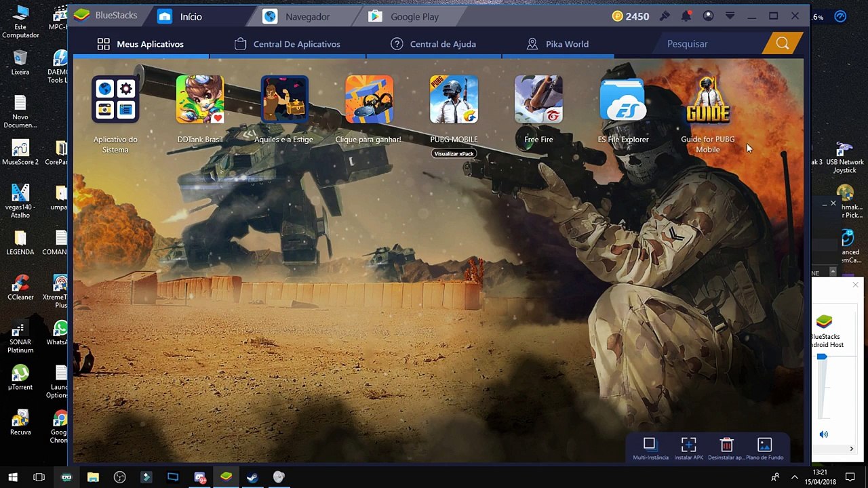The width and height of the screenshot is (868, 488).
Task: Click the speedometer booster icon
Action: (840, 17)
